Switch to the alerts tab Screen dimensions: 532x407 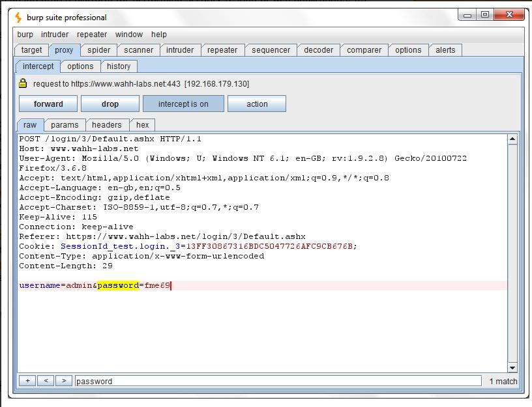point(445,50)
